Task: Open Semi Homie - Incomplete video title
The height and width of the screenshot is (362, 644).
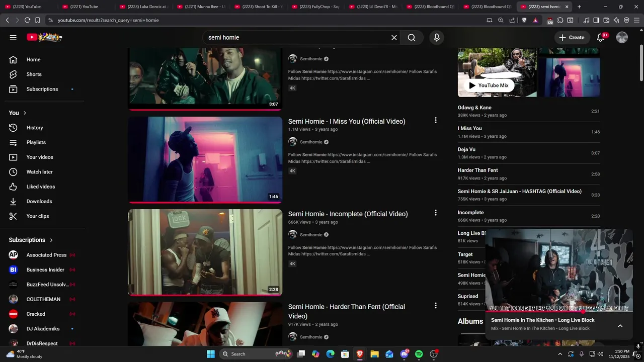Action: (348, 214)
